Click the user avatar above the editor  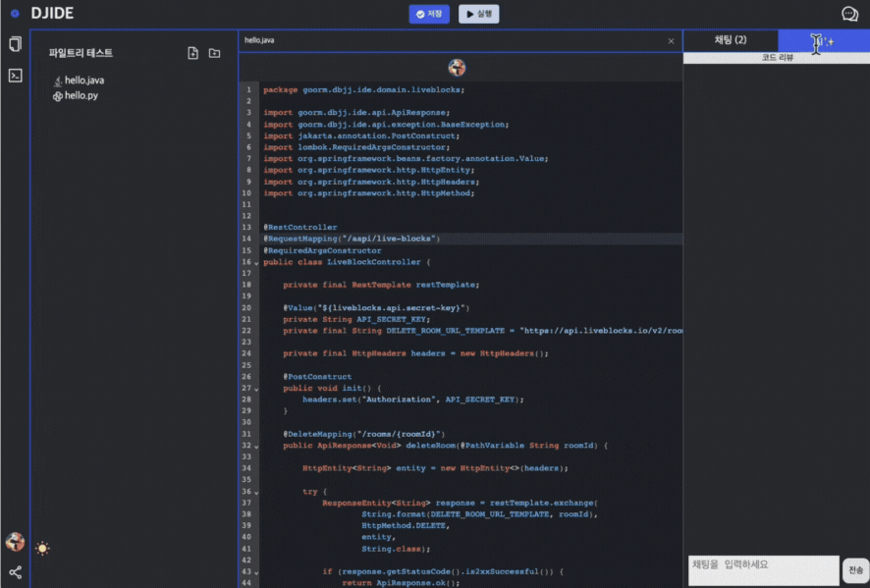[x=457, y=68]
